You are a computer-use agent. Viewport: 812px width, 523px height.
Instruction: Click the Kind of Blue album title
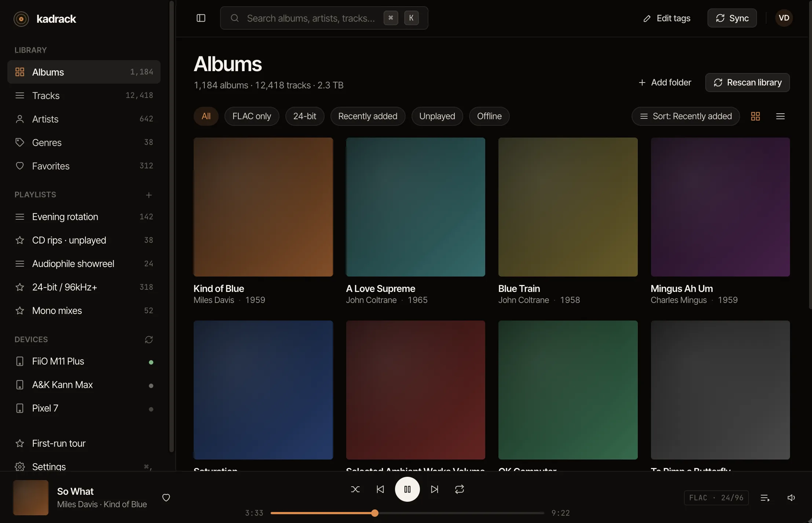[x=219, y=289]
